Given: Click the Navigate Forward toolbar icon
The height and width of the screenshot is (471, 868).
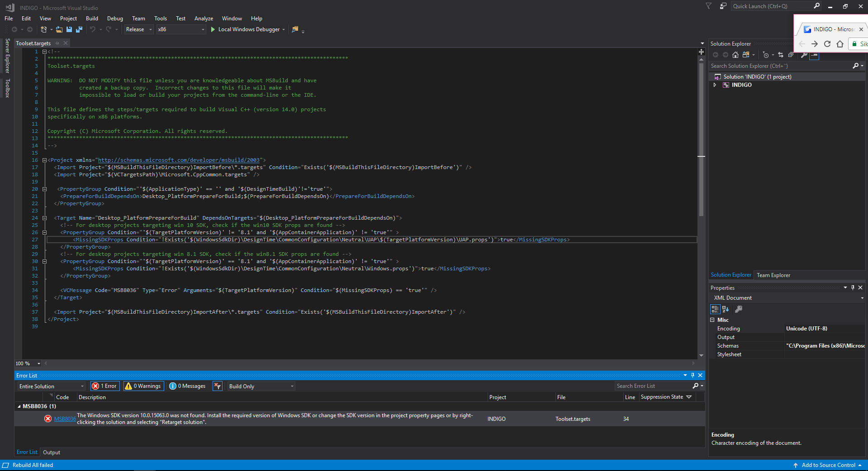Looking at the screenshot, I should click(x=30, y=29).
